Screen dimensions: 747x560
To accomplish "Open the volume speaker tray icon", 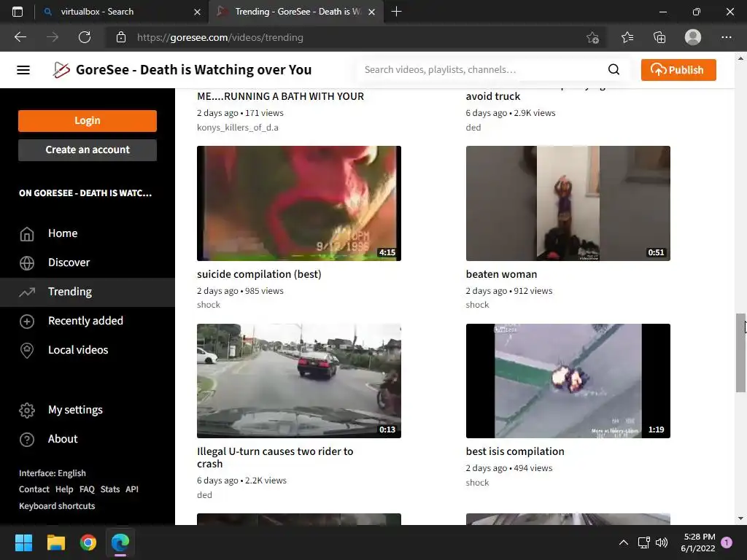I will (x=661, y=542).
